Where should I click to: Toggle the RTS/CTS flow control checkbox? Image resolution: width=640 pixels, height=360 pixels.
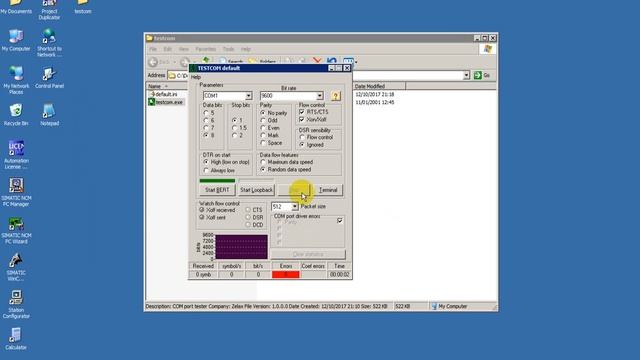point(302,112)
